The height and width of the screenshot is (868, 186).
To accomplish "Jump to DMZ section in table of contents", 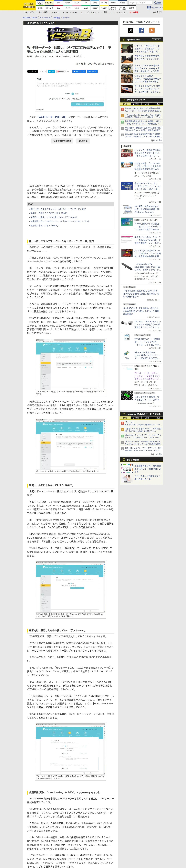I will 49,213.
